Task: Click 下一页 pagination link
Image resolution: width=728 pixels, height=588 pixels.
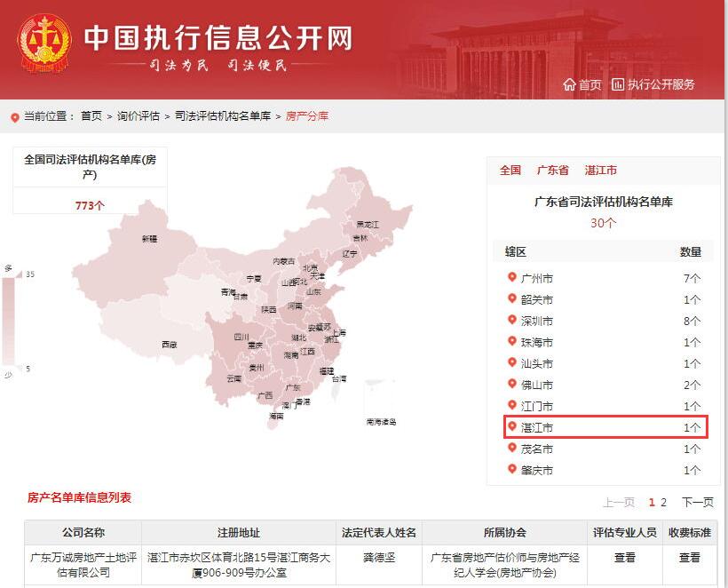Action: click(698, 503)
